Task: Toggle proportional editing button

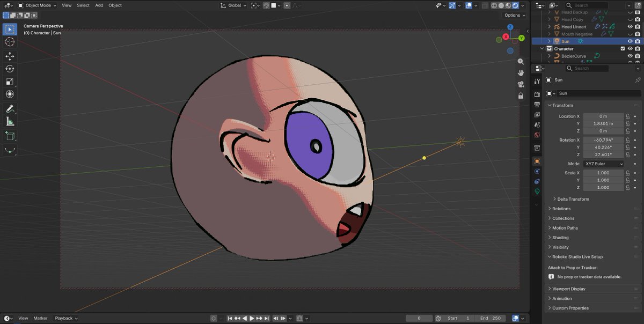Action: 287,5
